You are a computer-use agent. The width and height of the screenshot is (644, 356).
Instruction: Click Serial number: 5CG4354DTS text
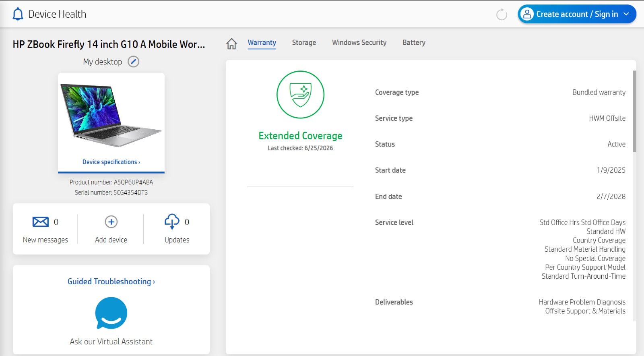tap(111, 192)
